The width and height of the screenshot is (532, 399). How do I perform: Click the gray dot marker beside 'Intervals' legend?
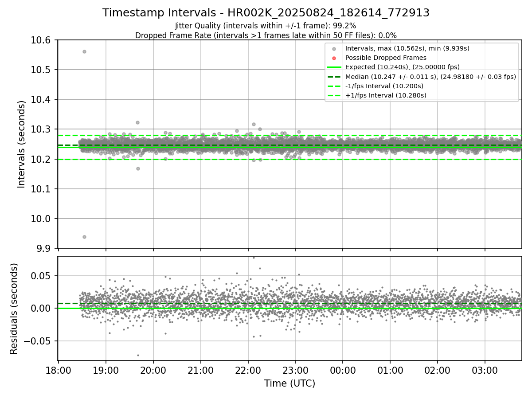(x=334, y=49)
